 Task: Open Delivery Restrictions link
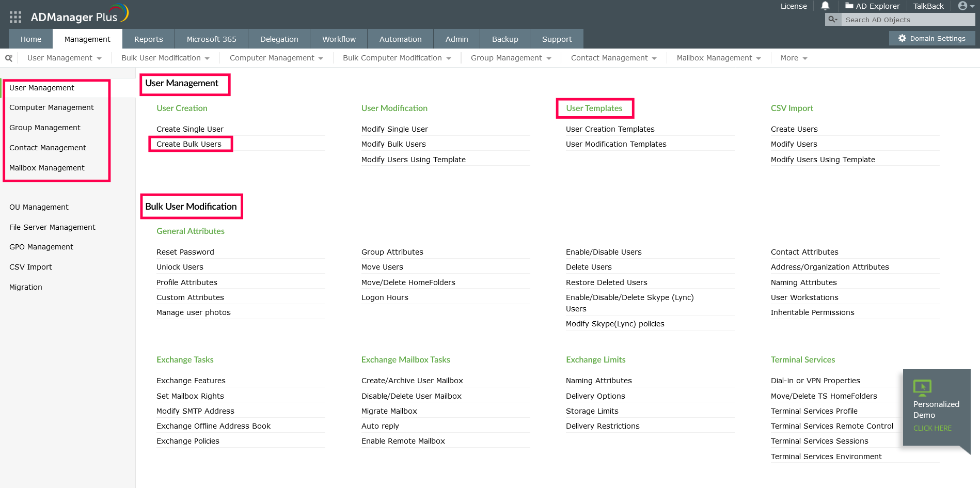pyautogui.click(x=603, y=426)
